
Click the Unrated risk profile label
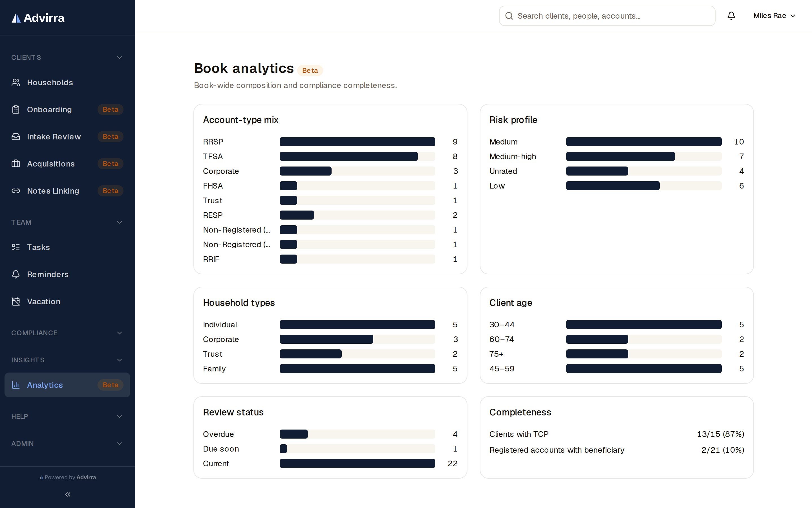click(x=503, y=171)
